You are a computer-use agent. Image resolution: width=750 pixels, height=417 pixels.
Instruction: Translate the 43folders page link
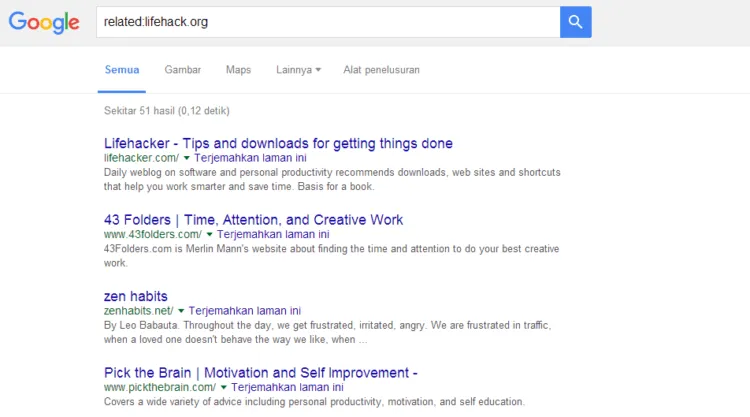tap(273, 234)
